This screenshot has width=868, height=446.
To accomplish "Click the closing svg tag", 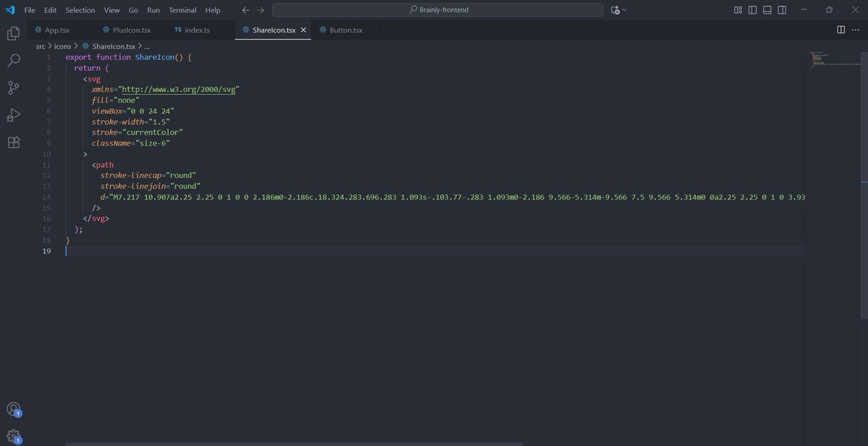I will (95, 218).
